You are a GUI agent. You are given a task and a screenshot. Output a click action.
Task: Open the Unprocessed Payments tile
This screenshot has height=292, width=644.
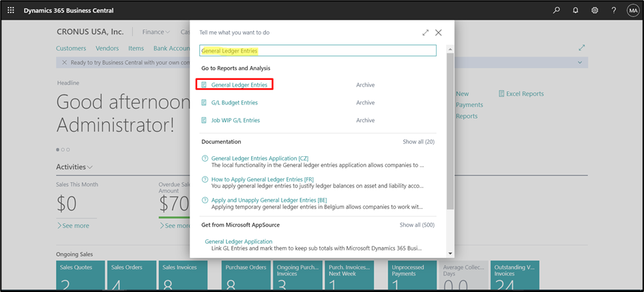(412, 276)
